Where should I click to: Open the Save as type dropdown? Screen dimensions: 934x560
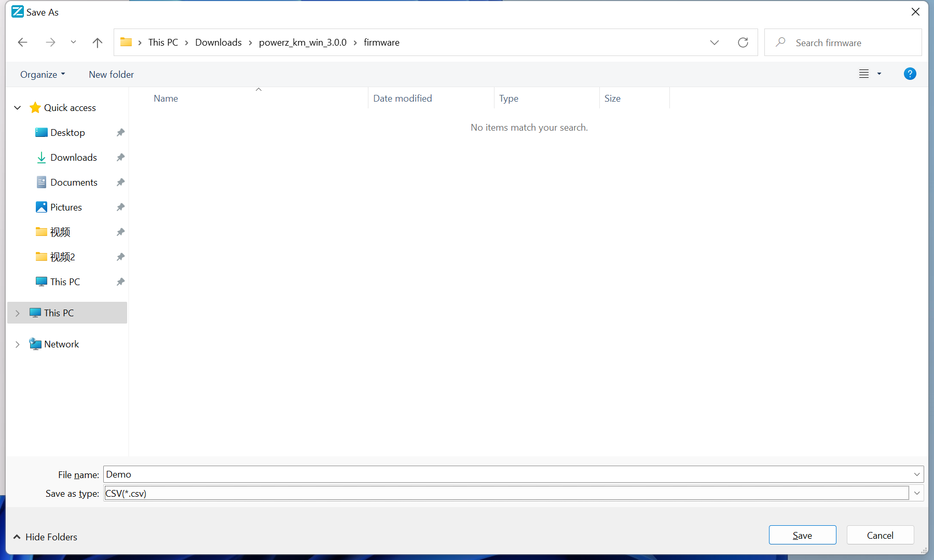(916, 493)
